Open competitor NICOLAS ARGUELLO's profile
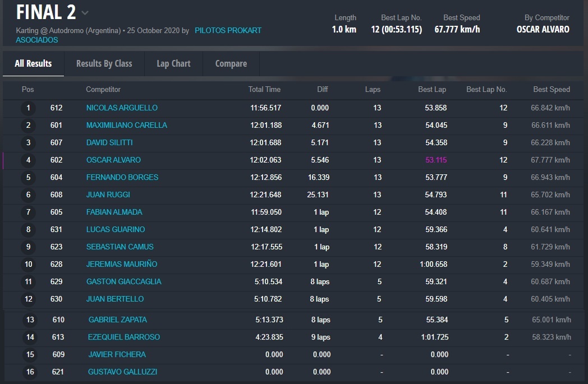The width and height of the screenshot is (588, 384). tap(122, 108)
